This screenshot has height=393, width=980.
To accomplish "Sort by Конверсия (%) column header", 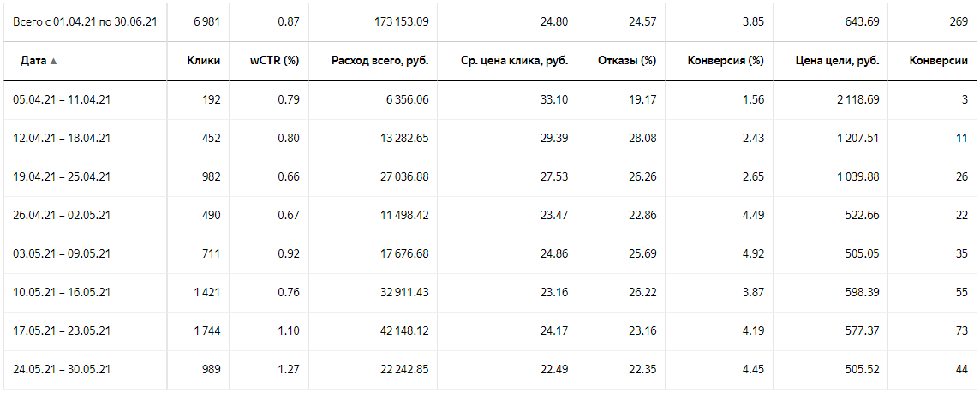I will point(726,61).
